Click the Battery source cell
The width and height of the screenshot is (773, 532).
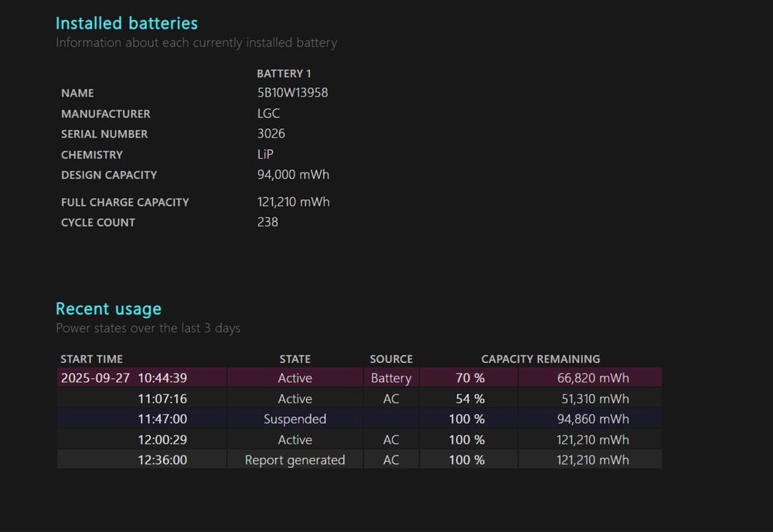pos(391,378)
